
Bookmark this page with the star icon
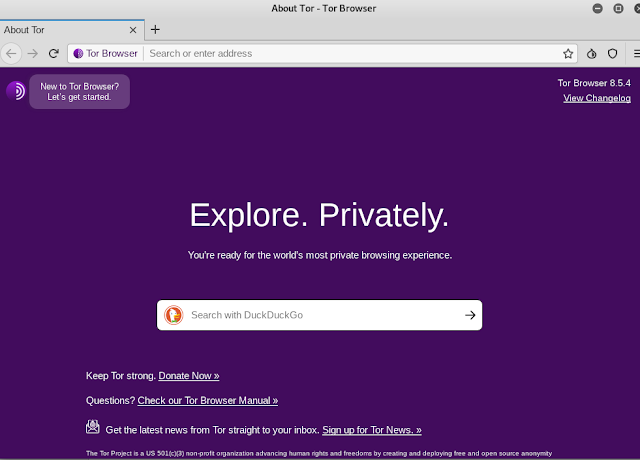coord(568,53)
